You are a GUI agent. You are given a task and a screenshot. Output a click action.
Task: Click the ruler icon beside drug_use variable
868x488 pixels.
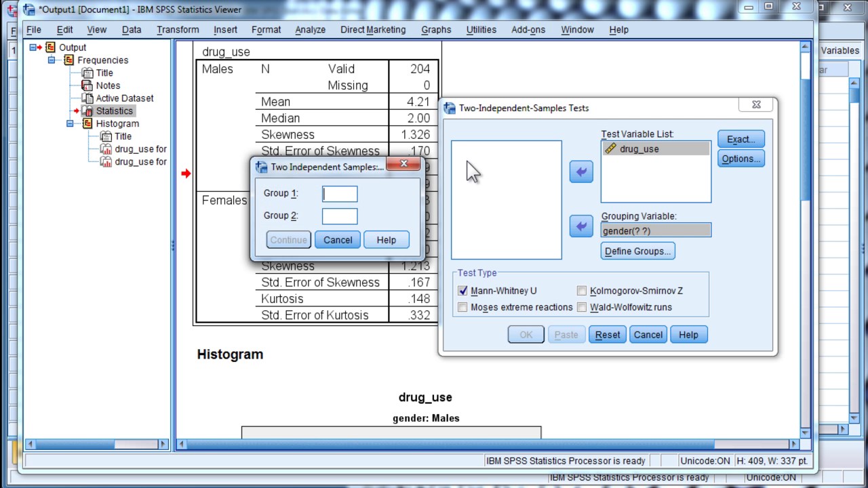pyautogui.click(x=610, y=148)
